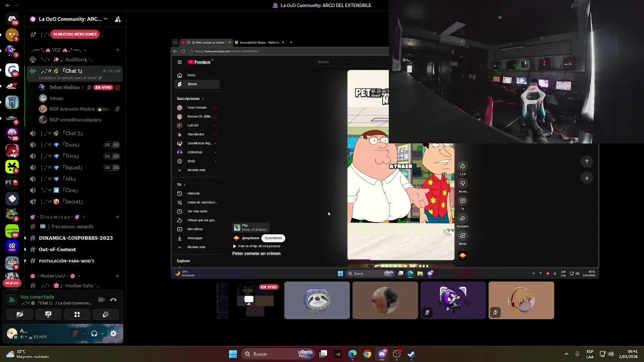
Task: Share your screen from voice panel
Action: (x=48, y=314)
